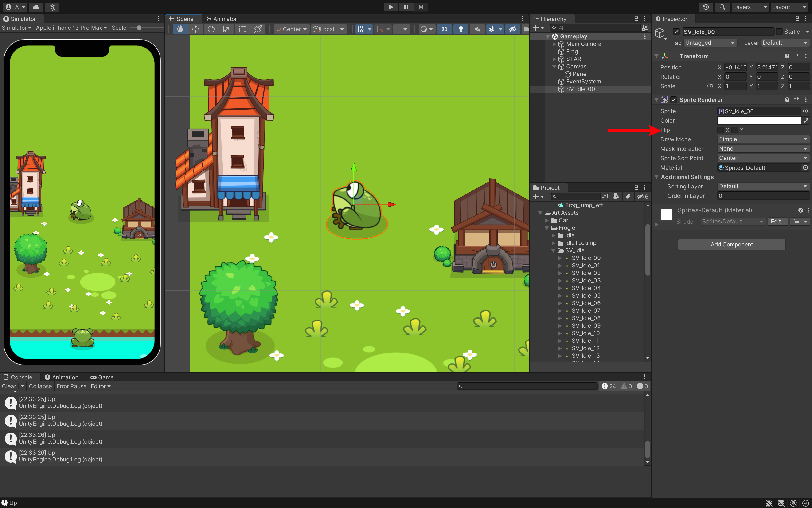Open the Local rotation dropdown

point(328,29)
